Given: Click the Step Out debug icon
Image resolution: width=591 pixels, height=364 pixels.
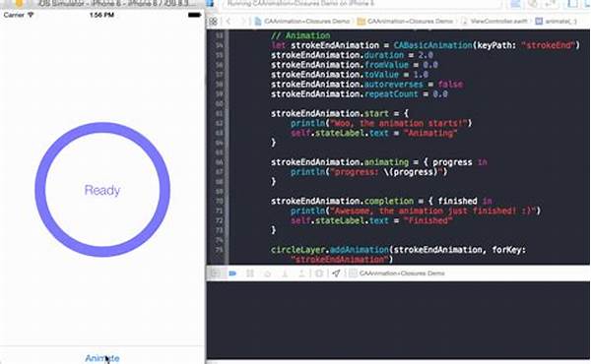Looking at the screenshot, I should (x=301, y=273).
